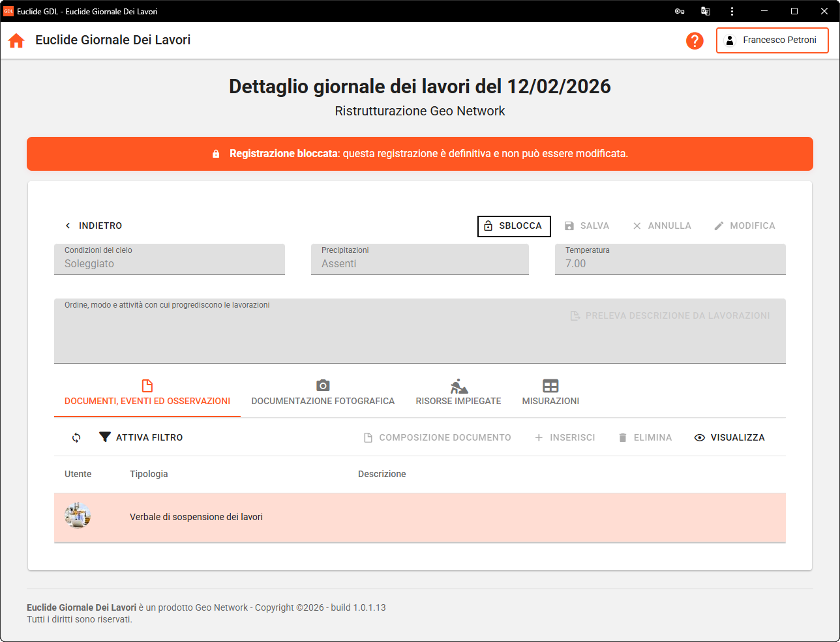Click the translate icon in title bar
This screenshot has width=840, height=642.
705,11
